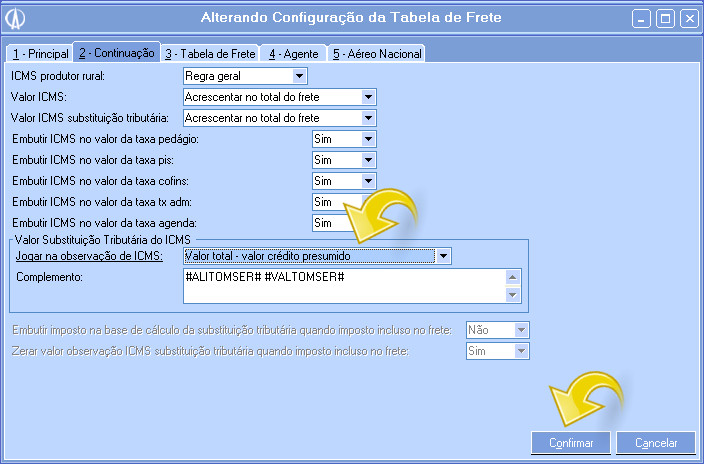Open Embutir ICMS taxa tx adm dropdown
The width and height of the screenshot is (704, 464).
[344, 202]
